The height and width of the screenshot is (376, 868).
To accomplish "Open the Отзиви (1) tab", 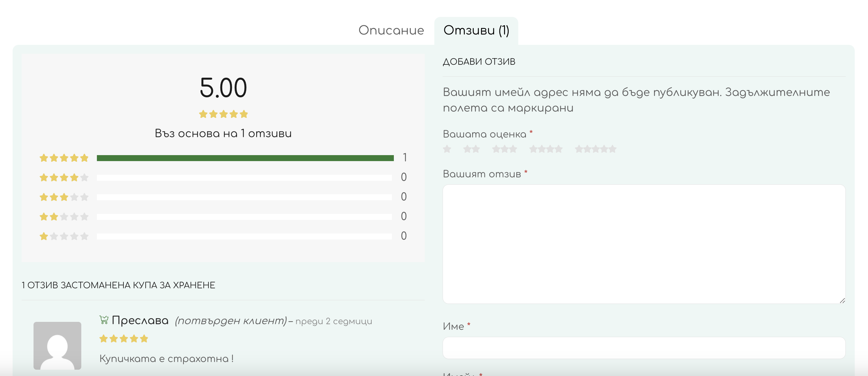I will click(476, 30).
